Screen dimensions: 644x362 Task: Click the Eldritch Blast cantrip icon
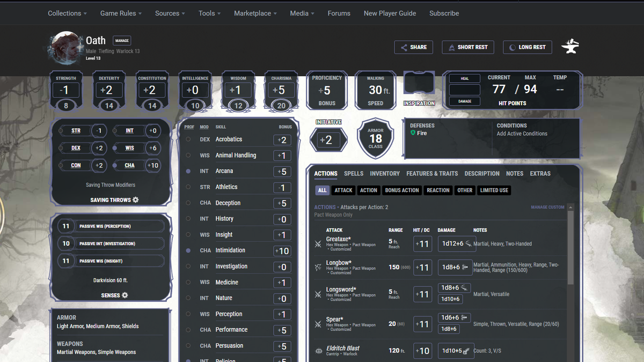(x=318, y=351)
